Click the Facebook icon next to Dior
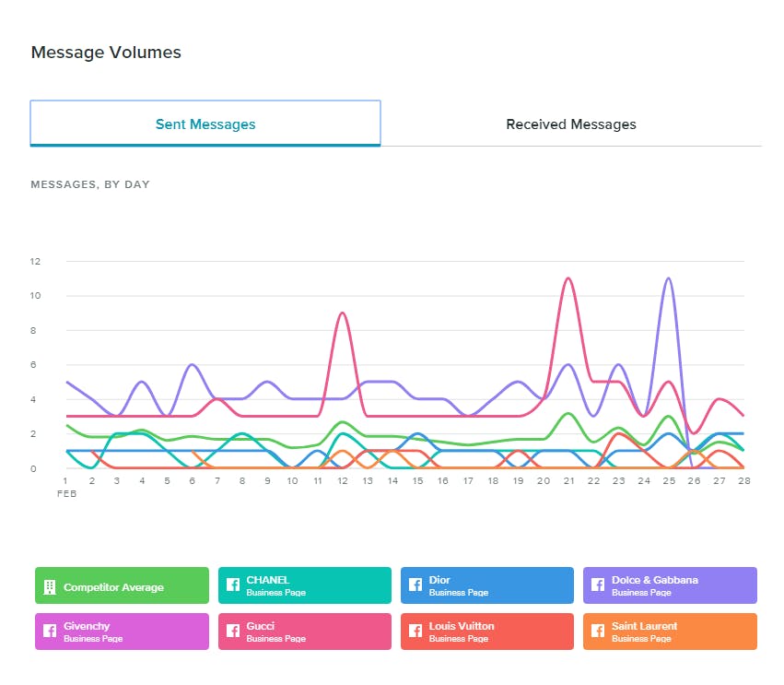This screenshot has height=685, width=784. click(x=415, y=585)
